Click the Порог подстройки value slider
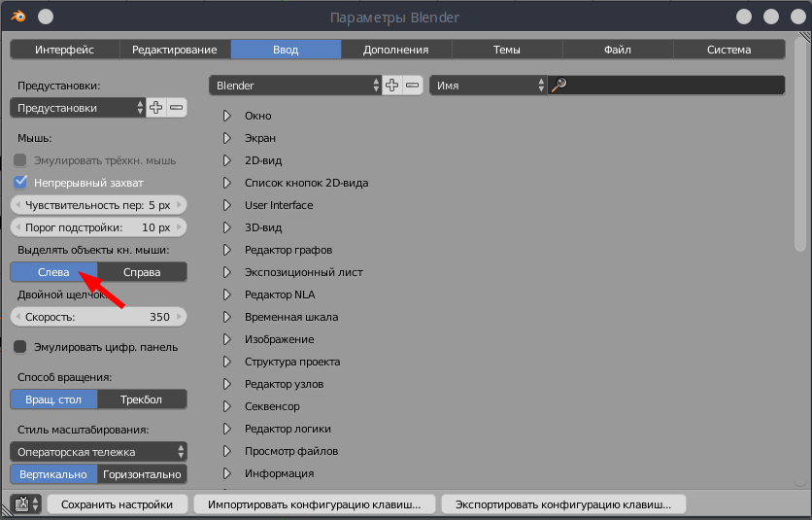The height and width of the screenshot is (520, 812). (98, 227)
